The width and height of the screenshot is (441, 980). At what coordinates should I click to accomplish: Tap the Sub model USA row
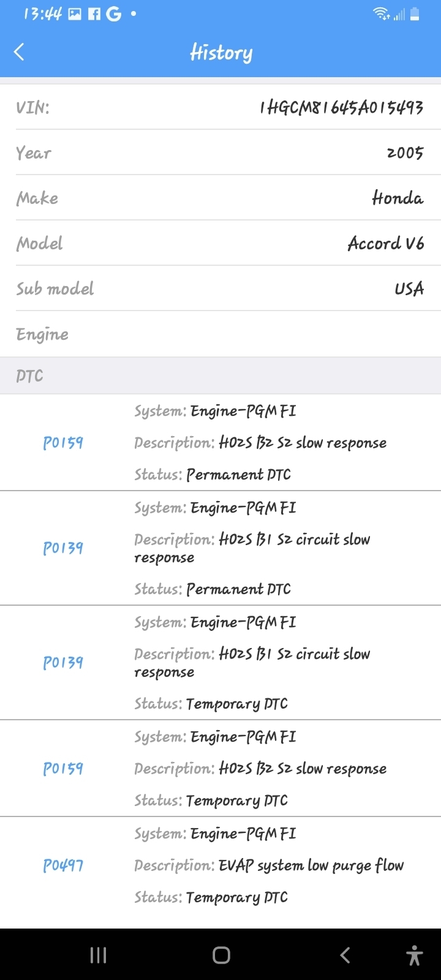pyautogui.click(x=221, y=288)
